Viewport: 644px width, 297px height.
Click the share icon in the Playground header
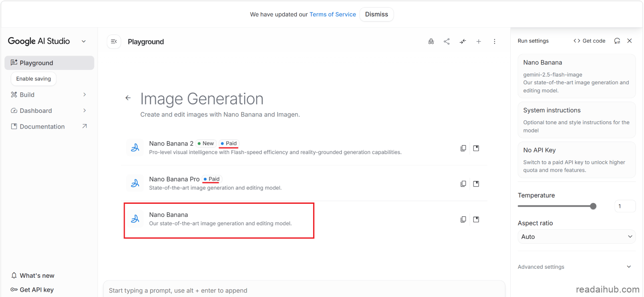(x=446, y=41)
